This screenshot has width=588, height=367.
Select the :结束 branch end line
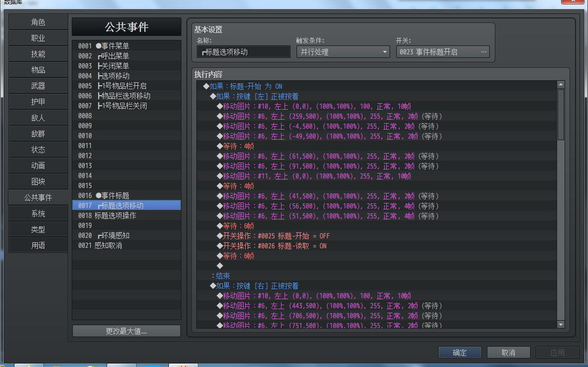[x=377, y=276]
